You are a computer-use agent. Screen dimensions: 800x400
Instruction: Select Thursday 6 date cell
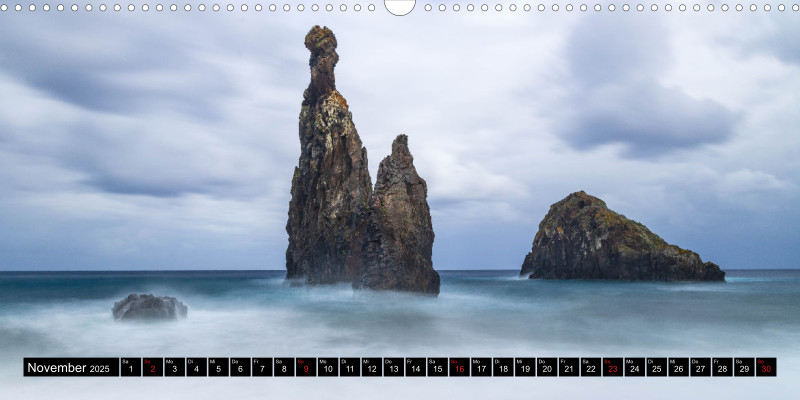[240, 367]
